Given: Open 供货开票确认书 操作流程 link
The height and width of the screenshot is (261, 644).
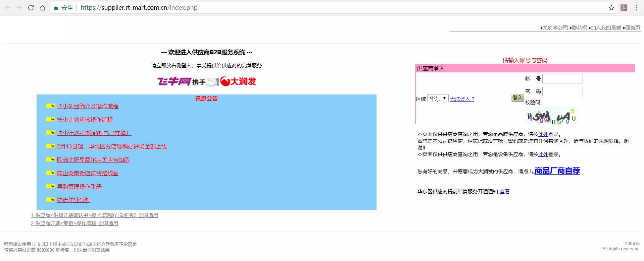Looking at the screenshot, I should pyautogui.click(x=95, y=215).
